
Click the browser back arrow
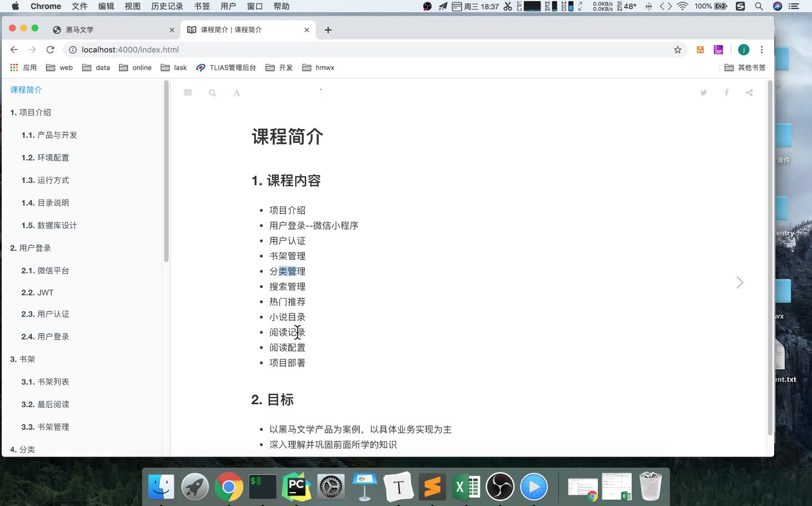14,49
